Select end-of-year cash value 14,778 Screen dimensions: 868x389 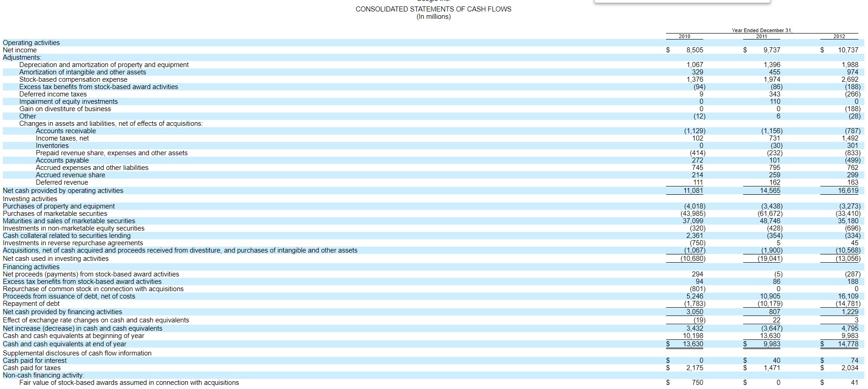tap(848, 344)
